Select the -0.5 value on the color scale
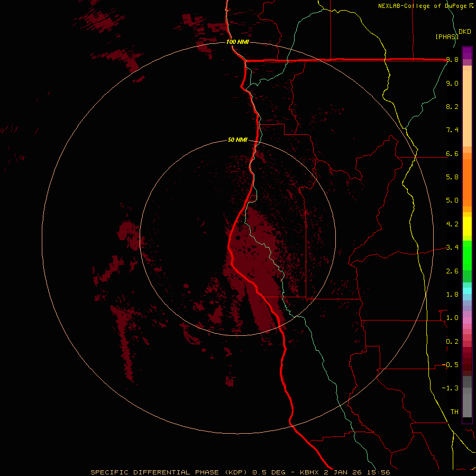This screenshot has height=476, width=476. pyautogui.click(x=450, y=365)
